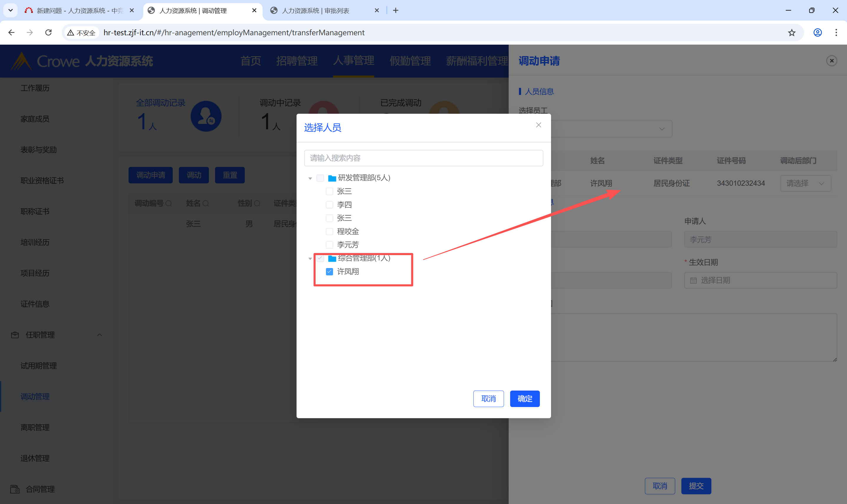Screen dimensions: 847x504
Task: Collapse the 综合管理部 tree node
Action: coord(310,259)
